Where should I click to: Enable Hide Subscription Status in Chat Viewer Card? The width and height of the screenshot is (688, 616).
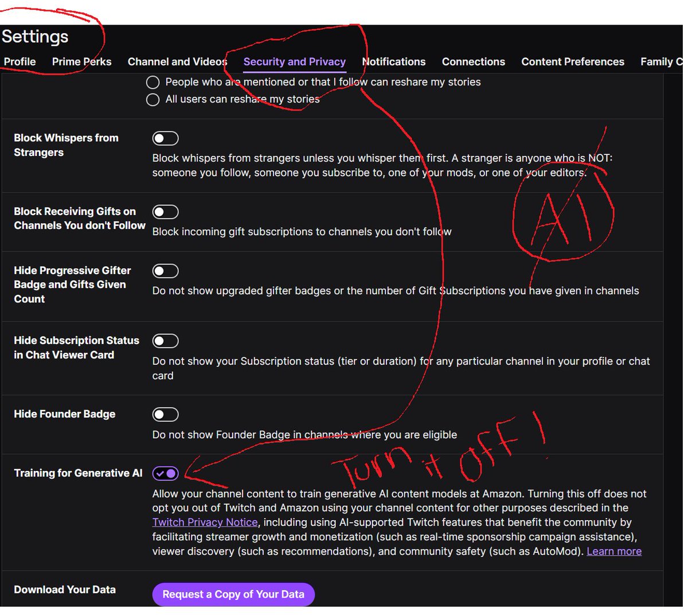[x=165, y=341]
